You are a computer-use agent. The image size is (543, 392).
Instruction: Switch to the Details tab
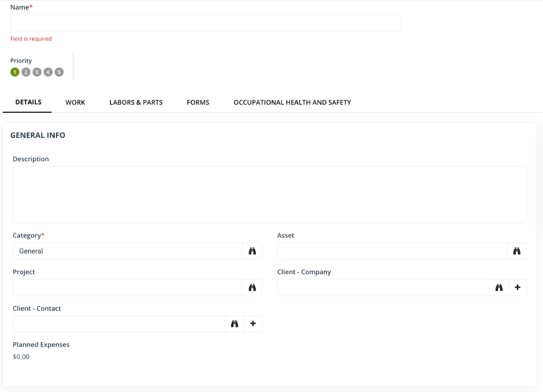(x=28, y=102)
